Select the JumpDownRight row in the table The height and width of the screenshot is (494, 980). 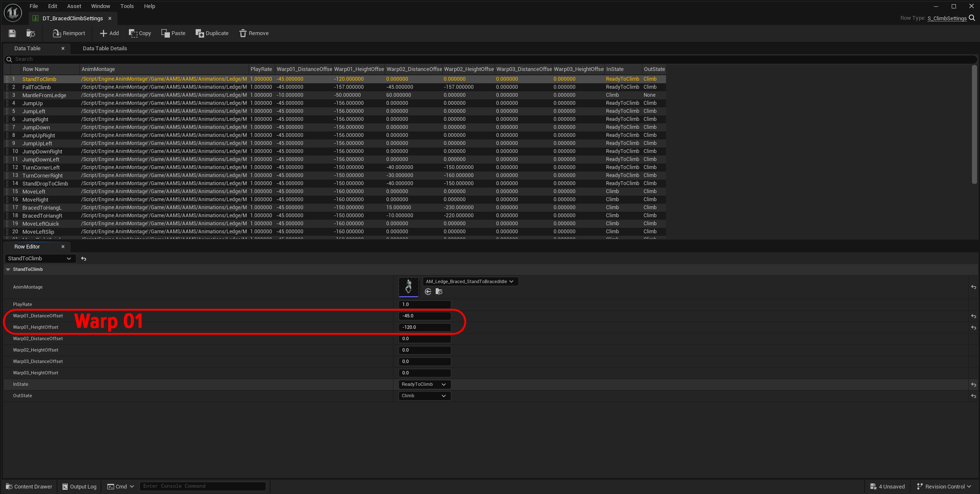42,151
